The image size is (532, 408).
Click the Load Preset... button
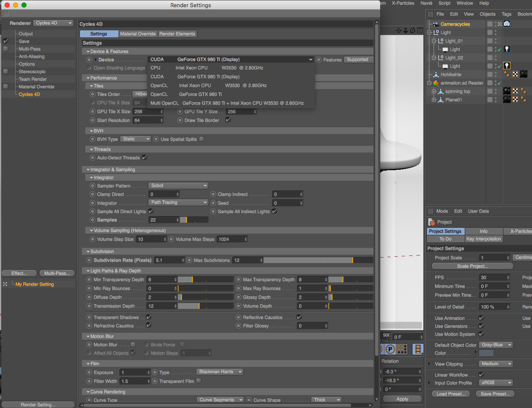(x=451, y=394)
